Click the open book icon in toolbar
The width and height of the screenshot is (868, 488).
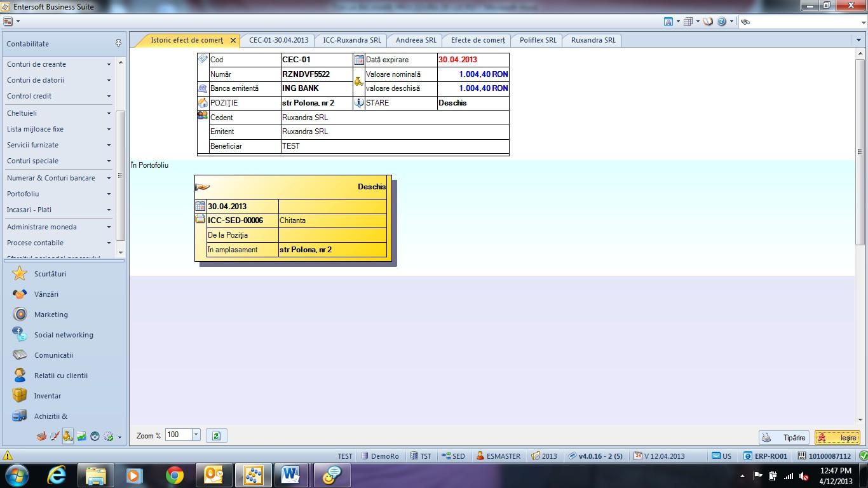coord(707,22)
